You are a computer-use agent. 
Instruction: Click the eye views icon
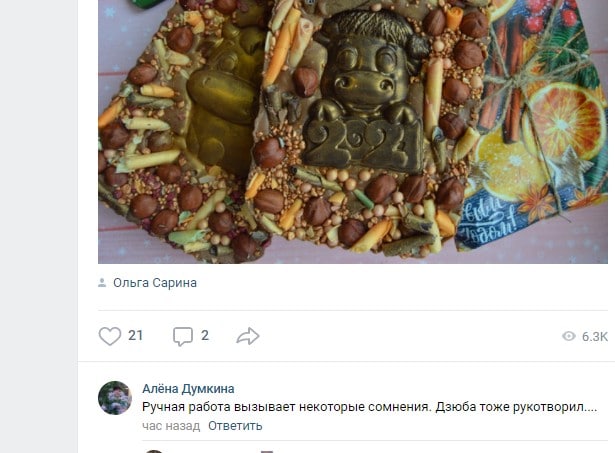click(x=569, y=336)
